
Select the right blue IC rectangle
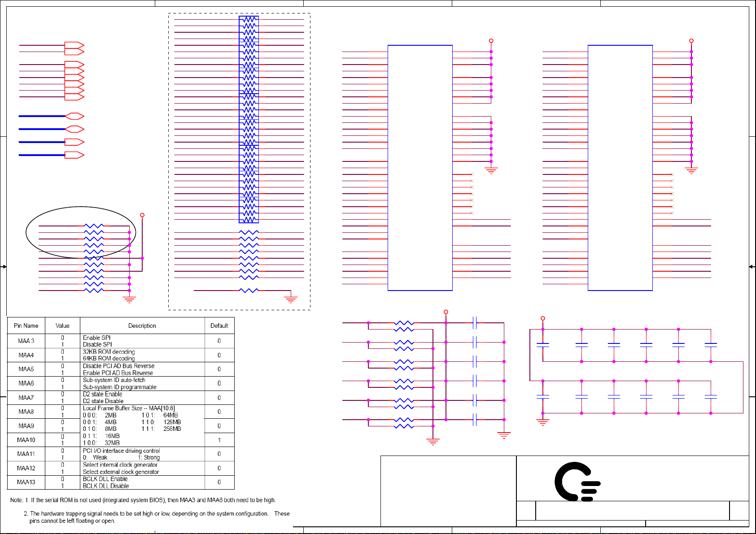[x=620, y=168]
